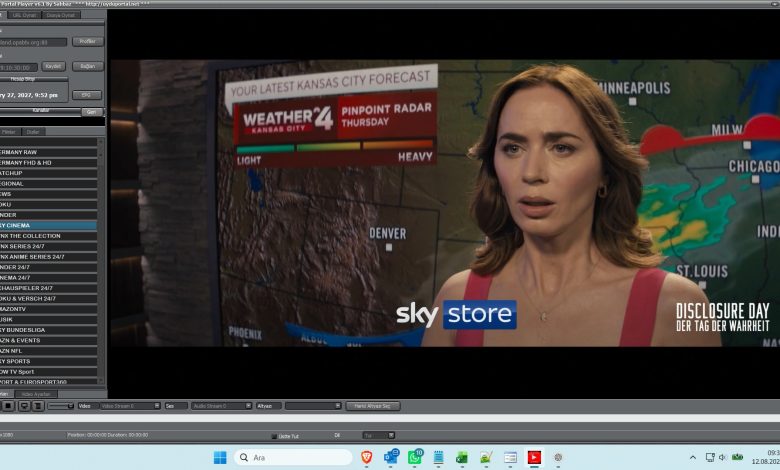
Task: Open the Altyazı subtitle dropdown
Action: click(313, 406)
